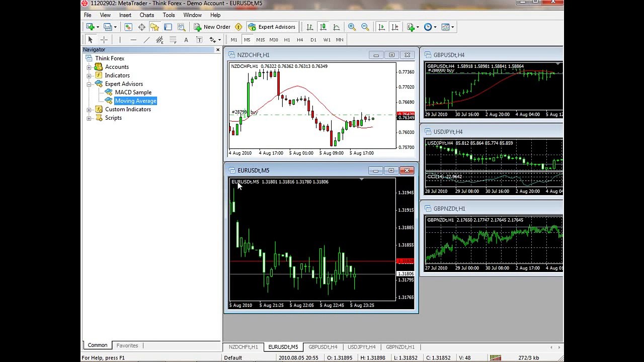Switch chart to Line Chart icon
This screenshot has height=362, width=644.
pos(336,27)
